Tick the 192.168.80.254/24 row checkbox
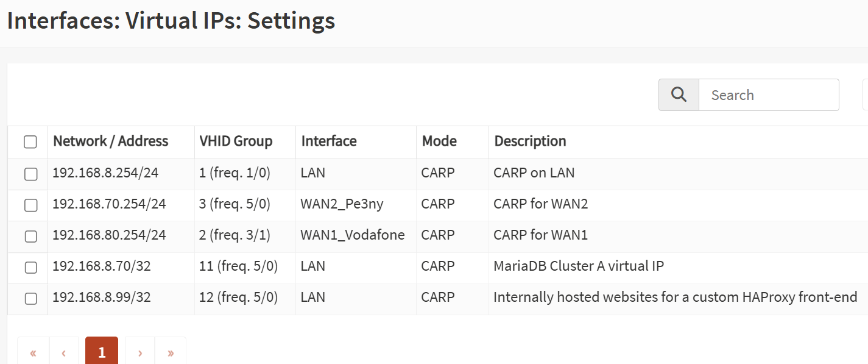This screenshot has width=868, height=364. [30, 236]
